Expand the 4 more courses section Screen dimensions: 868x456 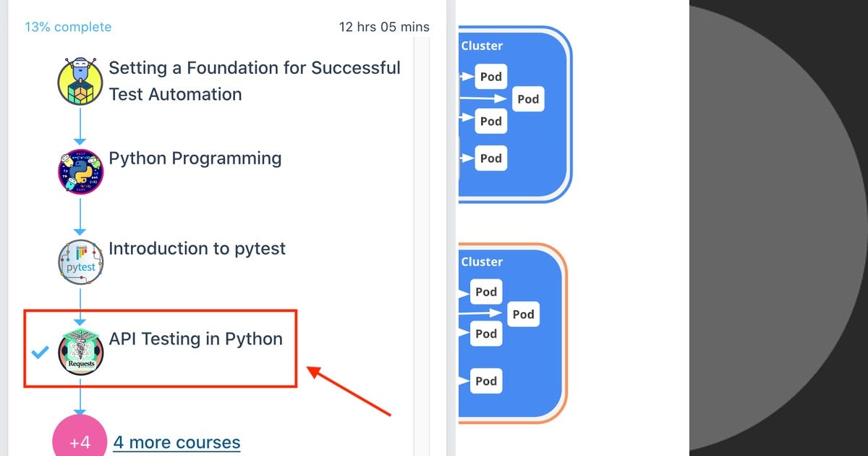click(176, 442)
